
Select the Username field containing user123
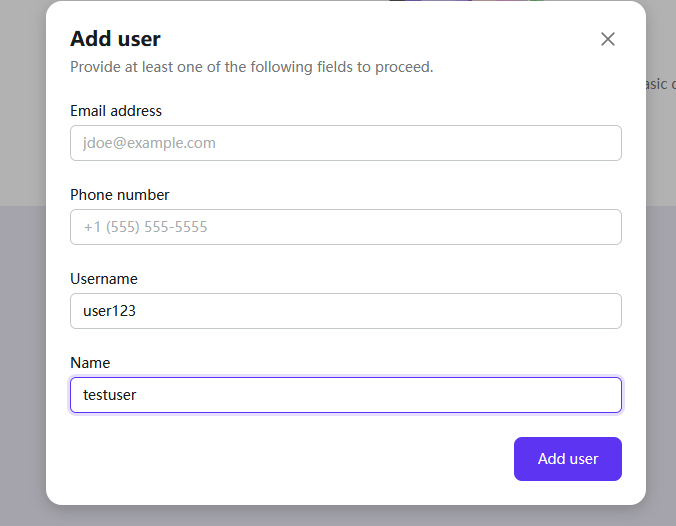point(345,311)
